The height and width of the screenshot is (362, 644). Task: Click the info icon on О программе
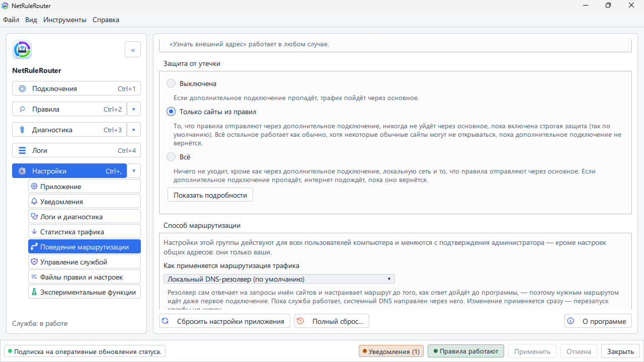[571, 321]
